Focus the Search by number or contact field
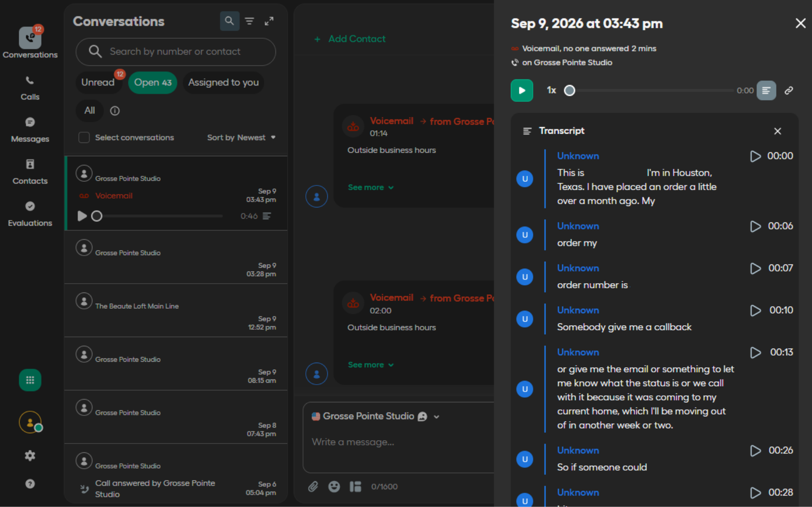 coord(176,52)
